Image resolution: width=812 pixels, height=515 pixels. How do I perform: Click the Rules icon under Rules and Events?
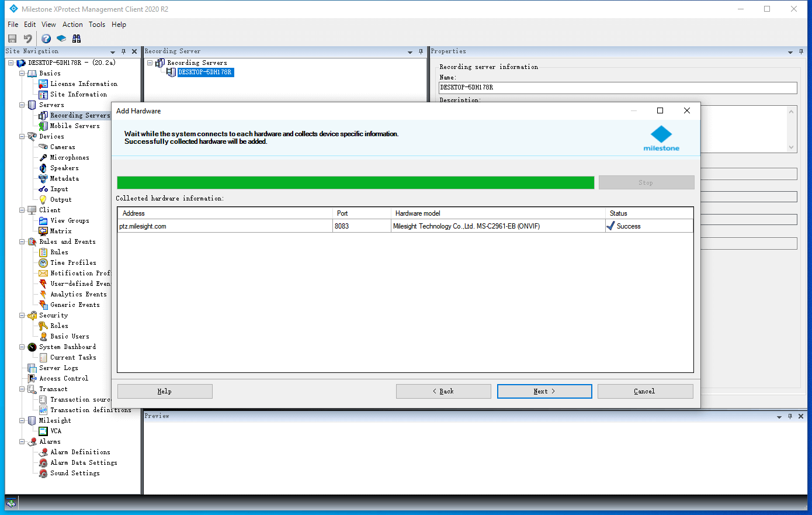point(43,253)
